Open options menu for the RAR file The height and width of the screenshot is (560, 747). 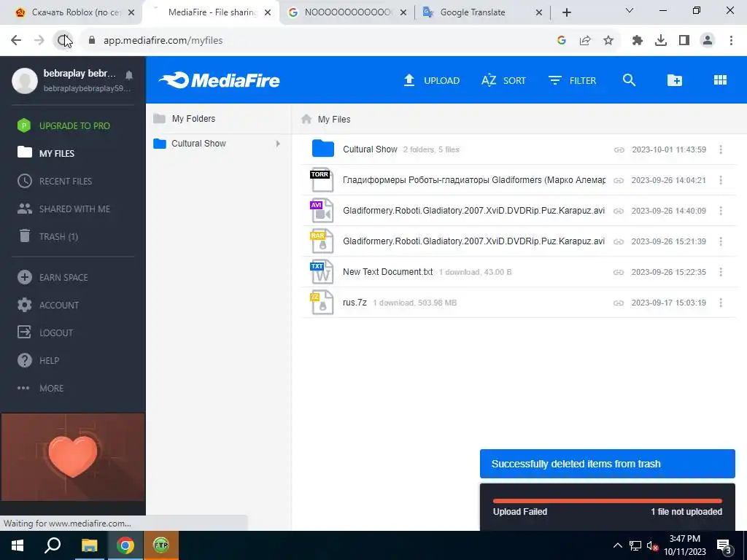coord(721,241)
